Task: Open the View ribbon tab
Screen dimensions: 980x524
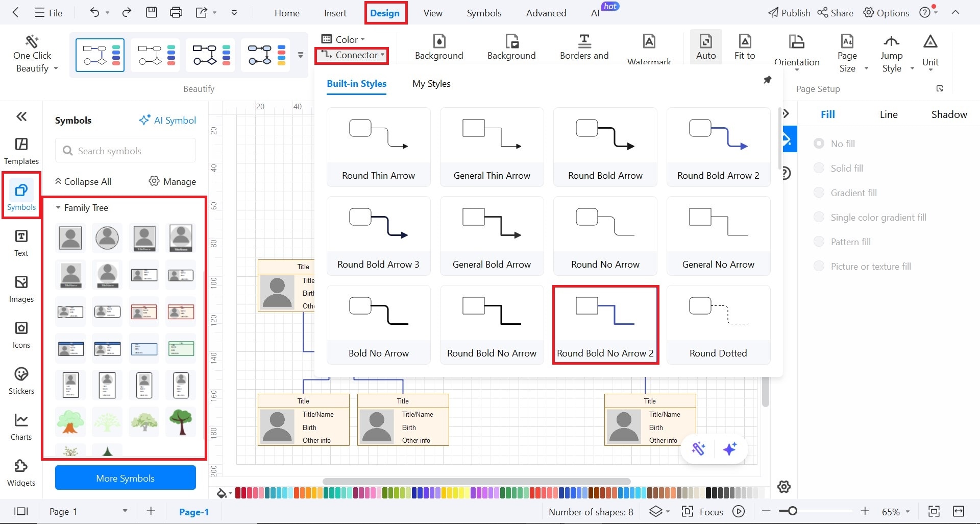Action: pos(433,13)
